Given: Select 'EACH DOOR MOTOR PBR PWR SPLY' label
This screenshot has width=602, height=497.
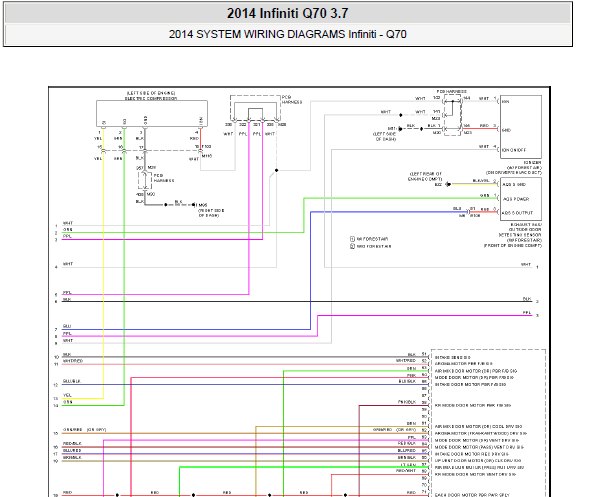Looking at the screenshot, I should coord(472,495).
